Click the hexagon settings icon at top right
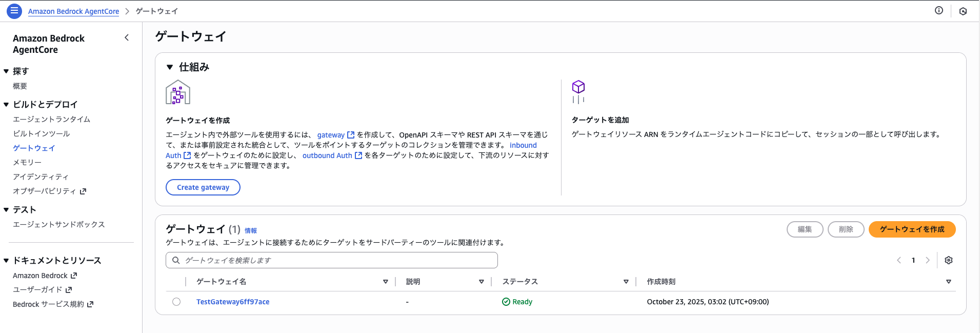 (x=963, y=11)
